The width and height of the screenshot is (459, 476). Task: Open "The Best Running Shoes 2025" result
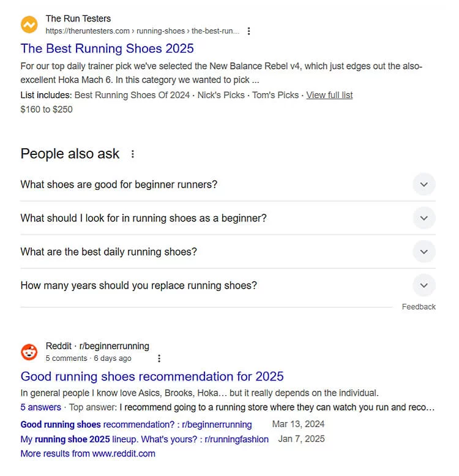[107, 48]
